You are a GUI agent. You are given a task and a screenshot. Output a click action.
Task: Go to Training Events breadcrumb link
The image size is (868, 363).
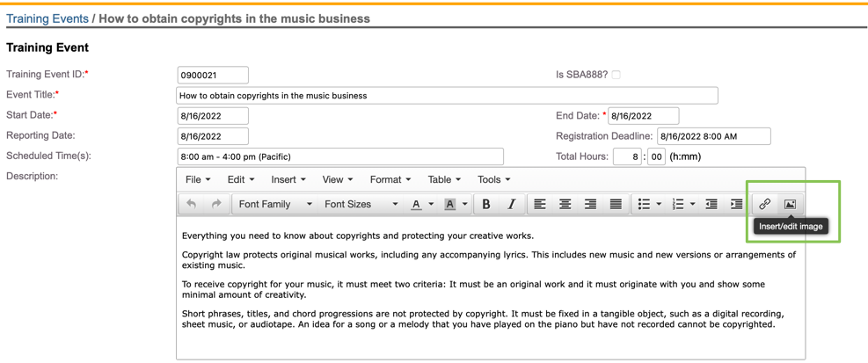click(47, 18)
